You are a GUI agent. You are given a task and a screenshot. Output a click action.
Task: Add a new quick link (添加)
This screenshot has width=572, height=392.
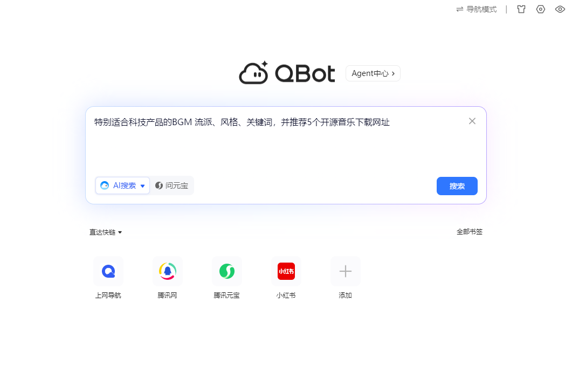coord(345,271)
